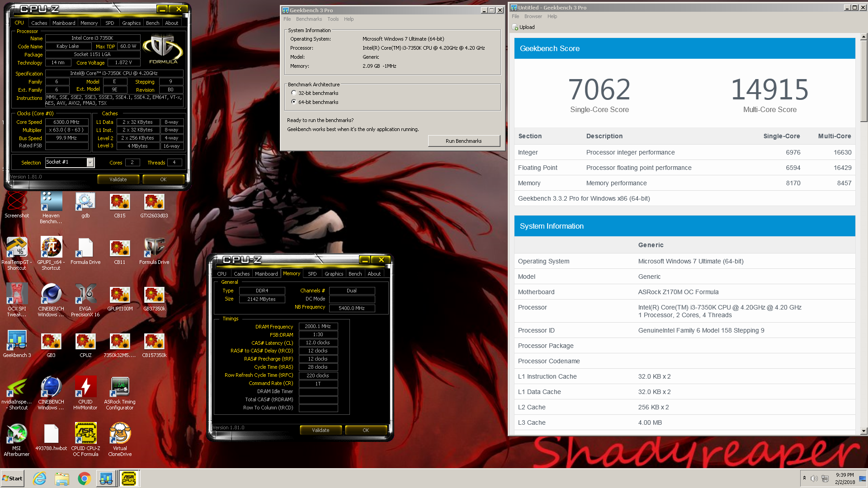868x488 pixels.
Task: Click the volume icon in the system tray
Action: point(814,479)
